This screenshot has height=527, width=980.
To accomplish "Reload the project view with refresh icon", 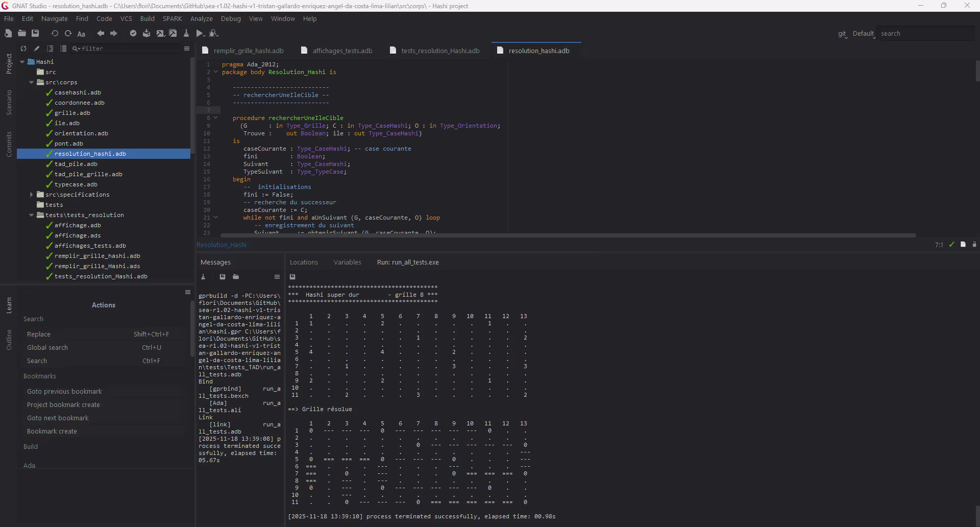I will point(23,49).
